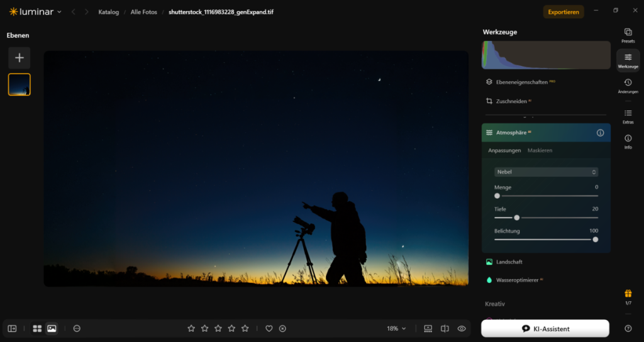Click the file name shutterstock_1116983228_genExpand.tif

[221, 12]
